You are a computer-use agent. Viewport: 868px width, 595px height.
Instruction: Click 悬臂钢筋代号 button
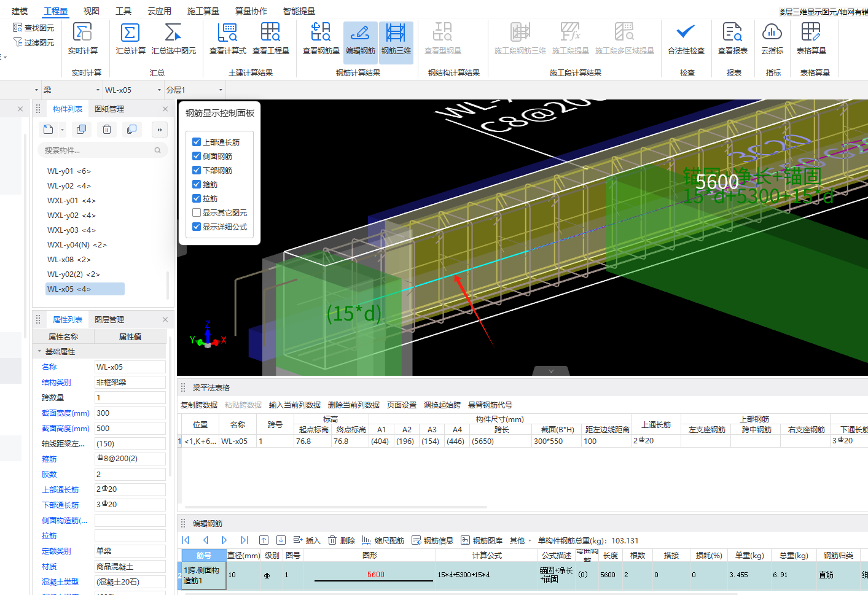tap(490, 405)
